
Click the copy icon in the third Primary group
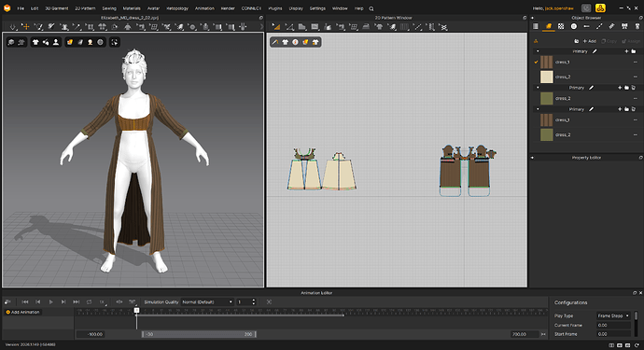[x=634, y=109]
